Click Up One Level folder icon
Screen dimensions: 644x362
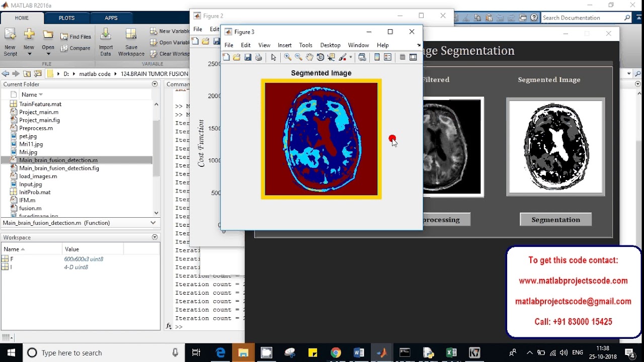coord(27,73)
